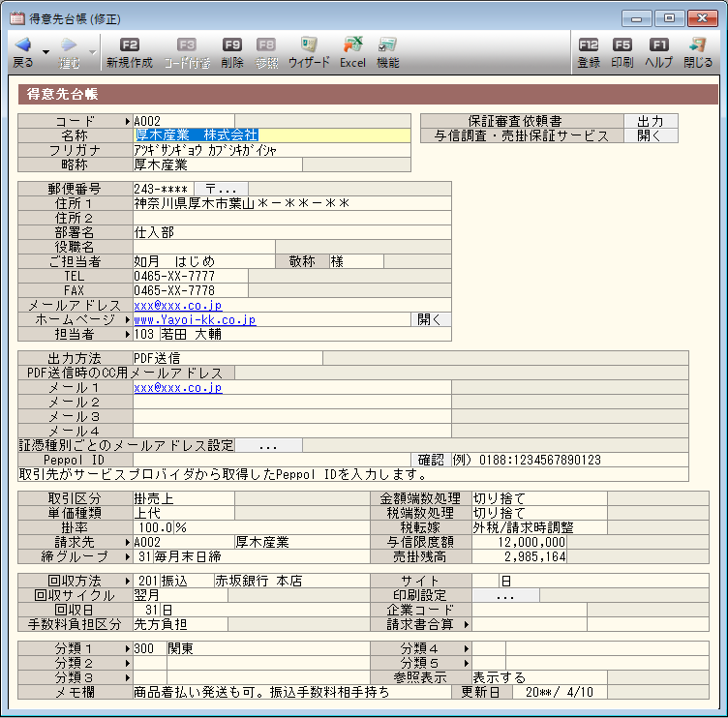Expand the コード lookup arrow
Image resolution: width=728 pixels, height=718 pixels.
point(128,122)
